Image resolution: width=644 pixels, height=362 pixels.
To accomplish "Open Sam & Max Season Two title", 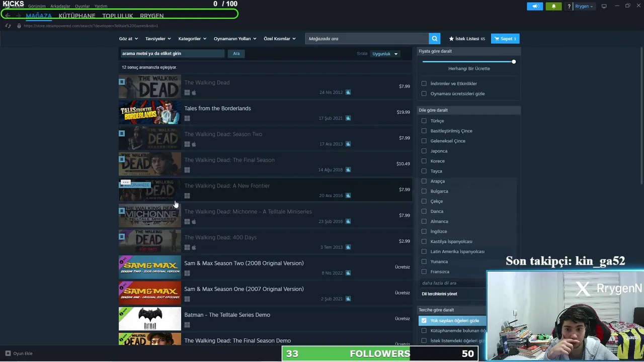I will [244, 263].
